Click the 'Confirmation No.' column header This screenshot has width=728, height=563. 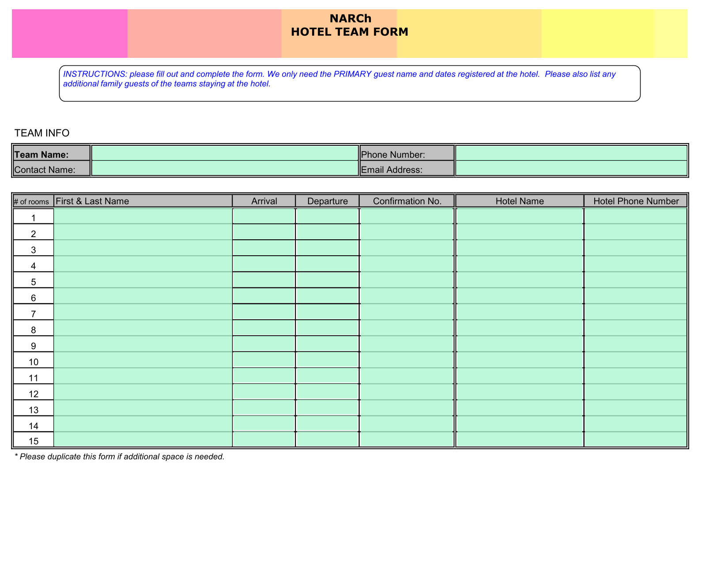(x=407, y=201)
